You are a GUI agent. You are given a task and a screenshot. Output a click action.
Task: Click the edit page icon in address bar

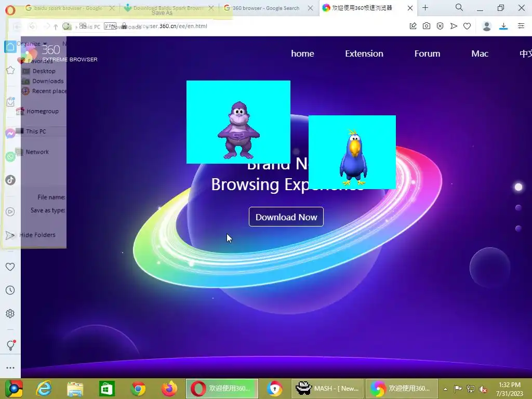click(x=413, y=26)
